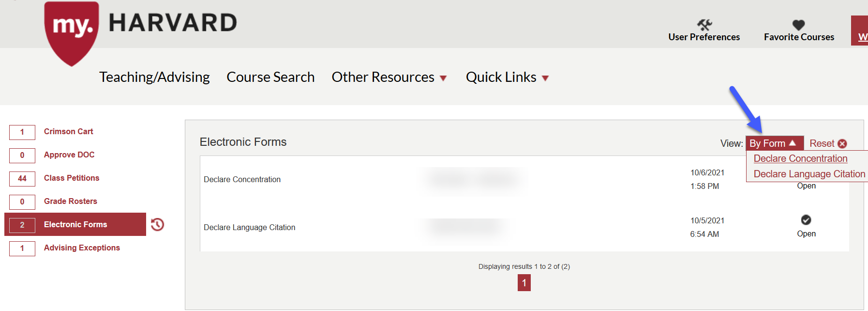Open the Declare Concentration form row

tap(242, 179)
